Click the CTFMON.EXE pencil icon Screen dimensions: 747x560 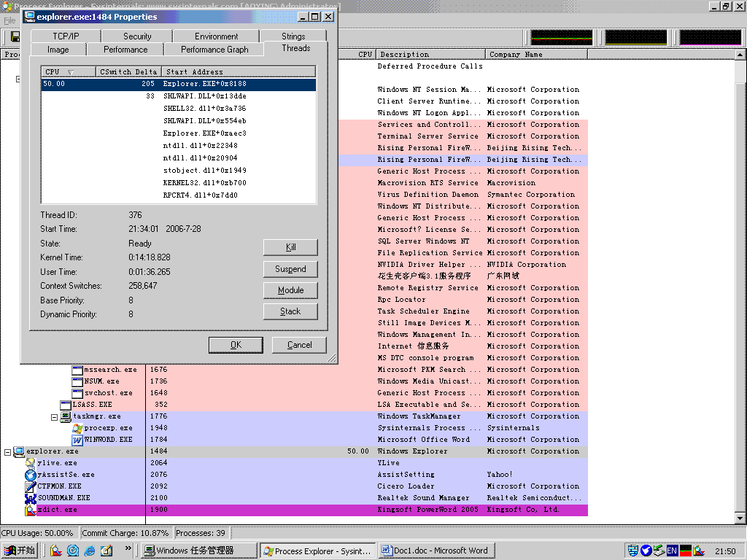[x=31, y=486]
